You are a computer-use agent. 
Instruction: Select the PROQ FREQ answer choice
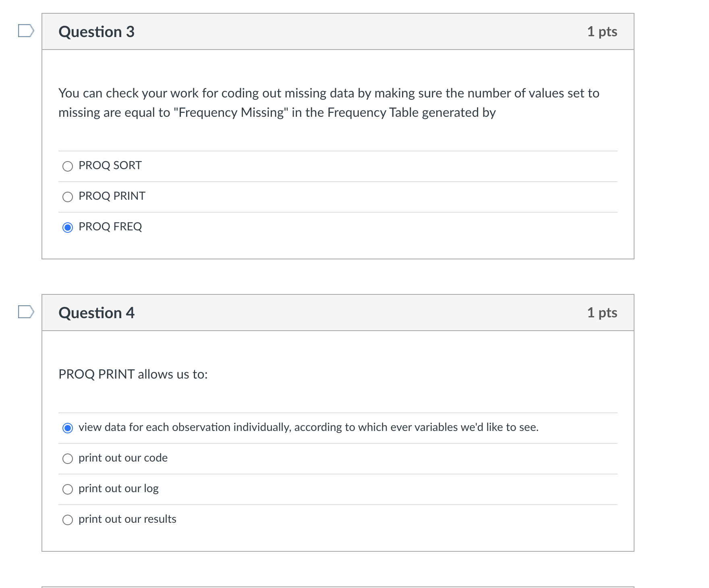(68, 228)
